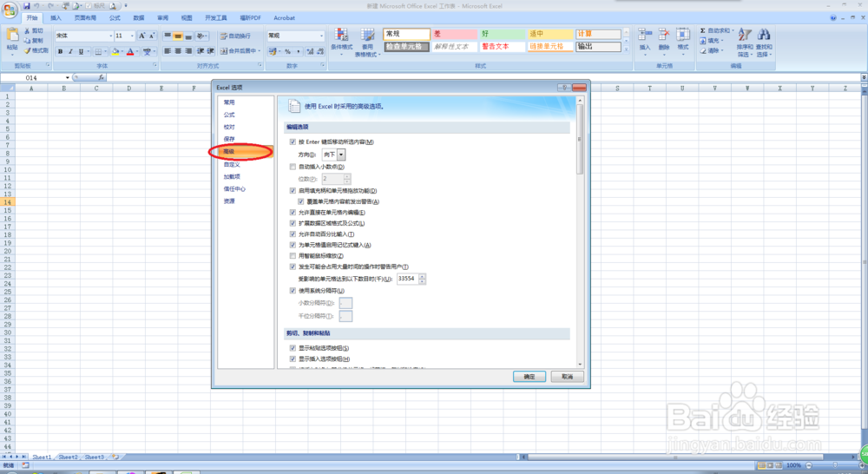This screenshot has height=474, width=868.
Task: Click the 33554 cells threshold field
Action: [407, 279]
